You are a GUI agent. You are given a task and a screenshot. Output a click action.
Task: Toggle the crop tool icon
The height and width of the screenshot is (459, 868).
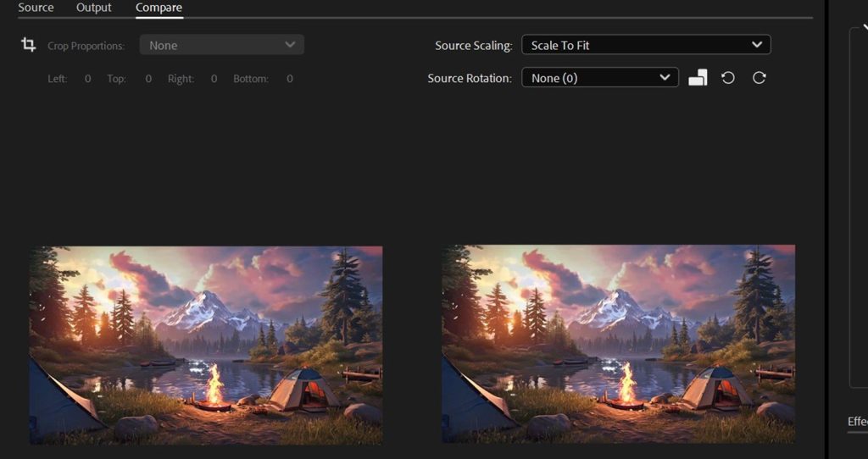[28, 45]
